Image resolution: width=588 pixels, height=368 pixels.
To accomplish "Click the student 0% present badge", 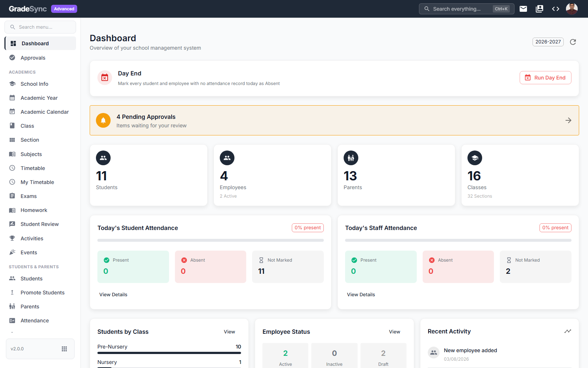I will coord(308,228).
